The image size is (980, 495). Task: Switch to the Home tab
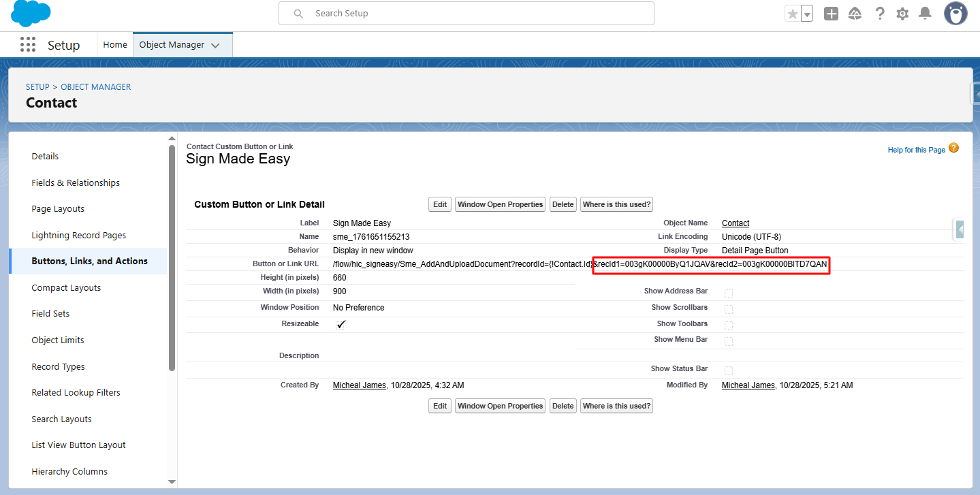pyautogui.click(x=115, y=45)
